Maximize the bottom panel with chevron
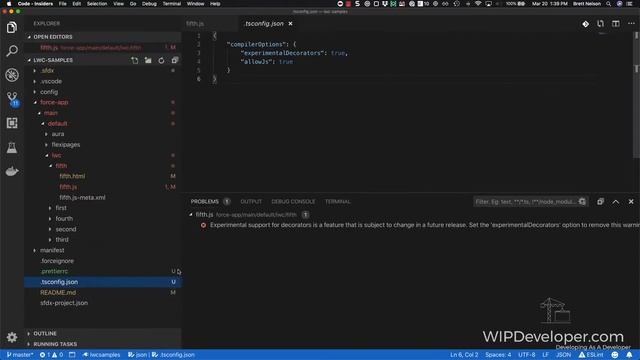 click(x=616, y=202)
